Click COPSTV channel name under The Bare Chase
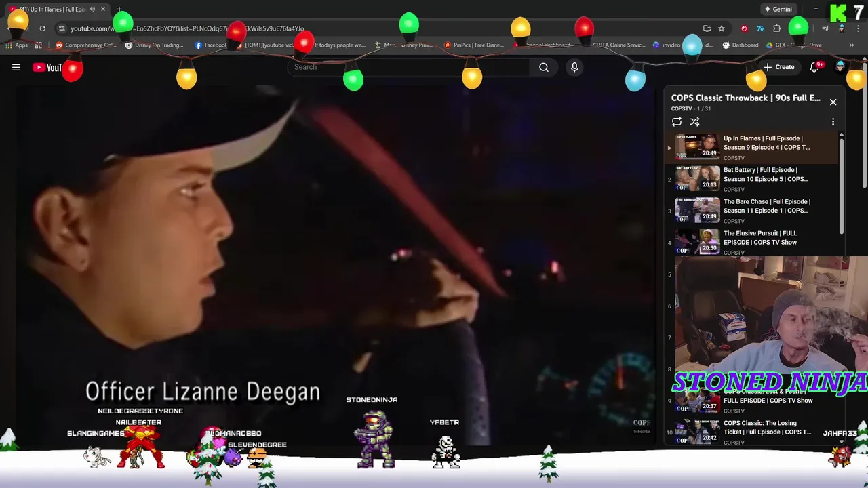The image size is (868, 488). pos(734,221)
